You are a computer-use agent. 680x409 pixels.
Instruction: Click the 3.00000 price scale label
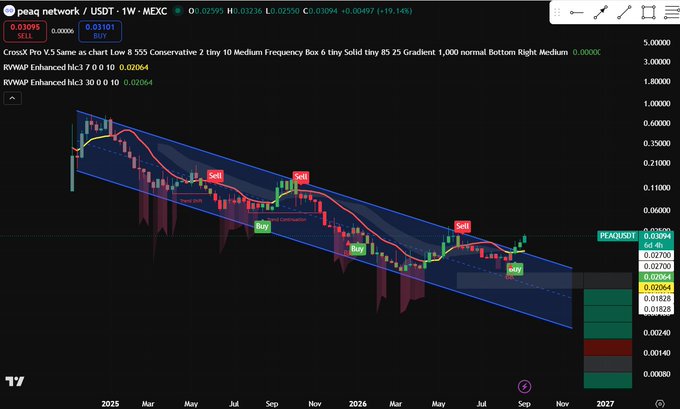click(x=657, y=62)
